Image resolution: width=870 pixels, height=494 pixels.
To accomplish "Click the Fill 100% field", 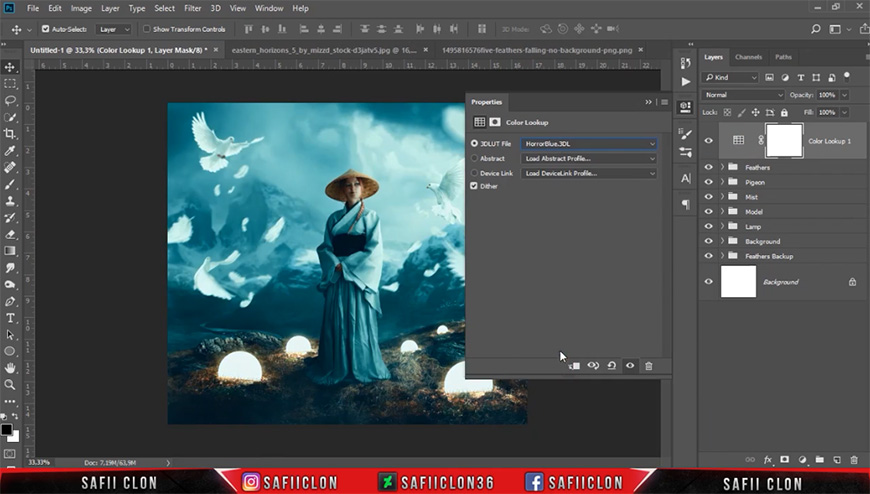I will click(x=827, y=112).
